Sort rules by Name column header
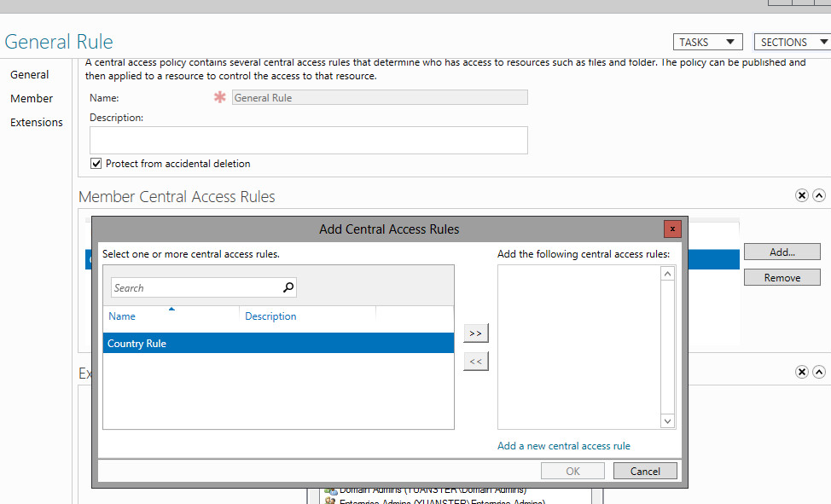The width and height of the screenshot is (831, 504). tap(122, 316)
